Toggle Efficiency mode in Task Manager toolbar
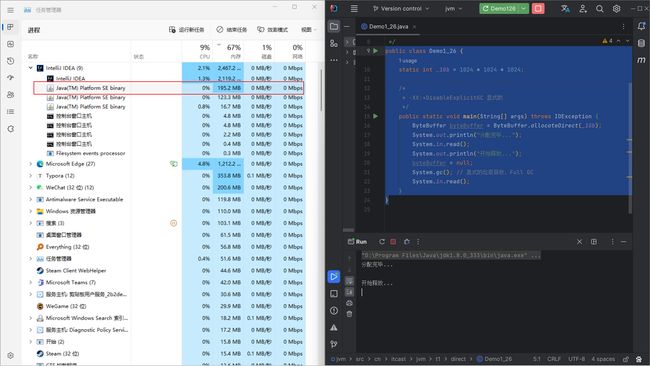This screenshot has width=650, height=366. (x=272, y=30)
